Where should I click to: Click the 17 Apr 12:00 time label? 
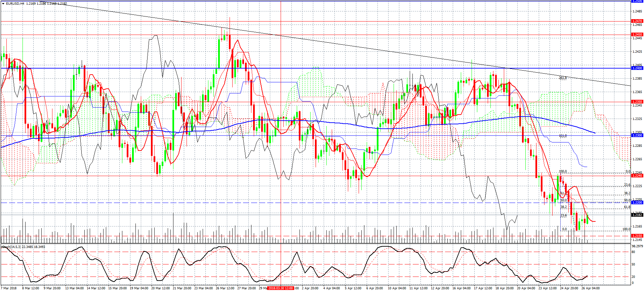pos(483,288)
